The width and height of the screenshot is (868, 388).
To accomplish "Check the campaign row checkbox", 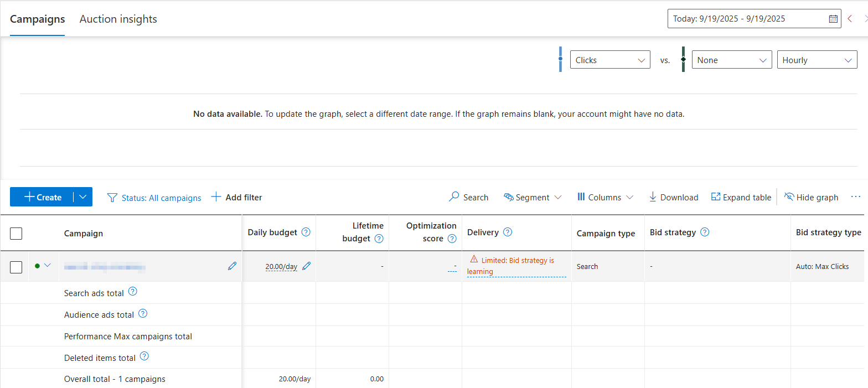I will tap(16, 267).
